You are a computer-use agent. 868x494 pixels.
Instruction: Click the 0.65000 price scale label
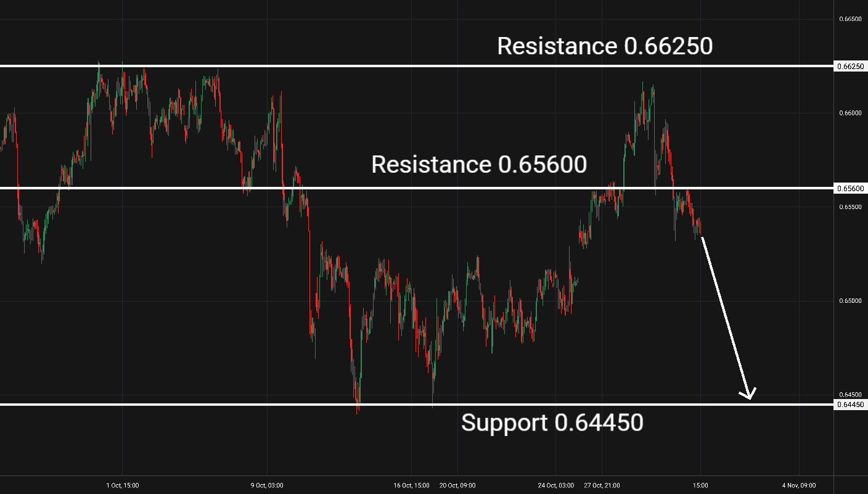[850, 301]
